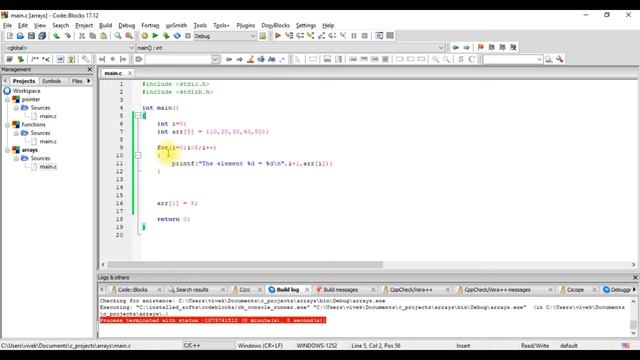Fold the code block at line 5

(x=138, y=116)
